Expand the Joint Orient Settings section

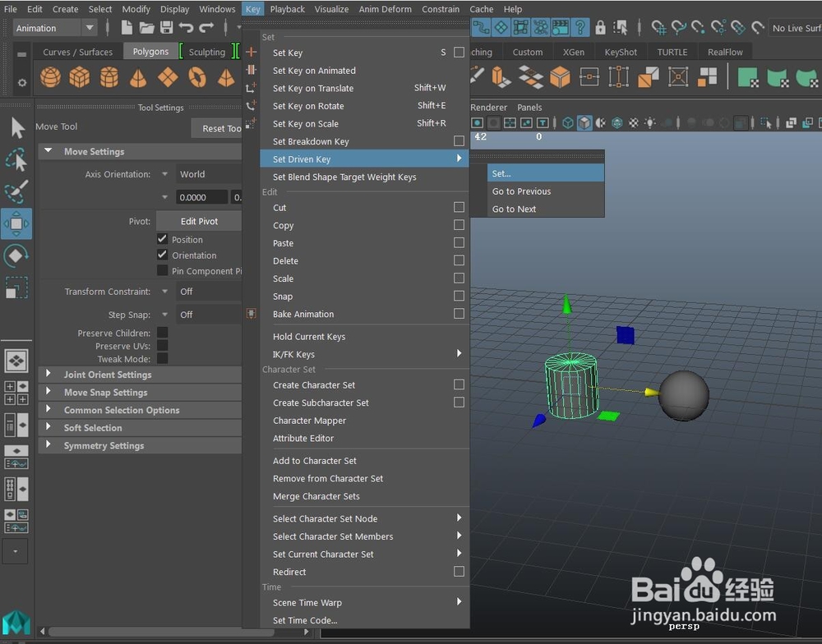[x=48, y=374]
